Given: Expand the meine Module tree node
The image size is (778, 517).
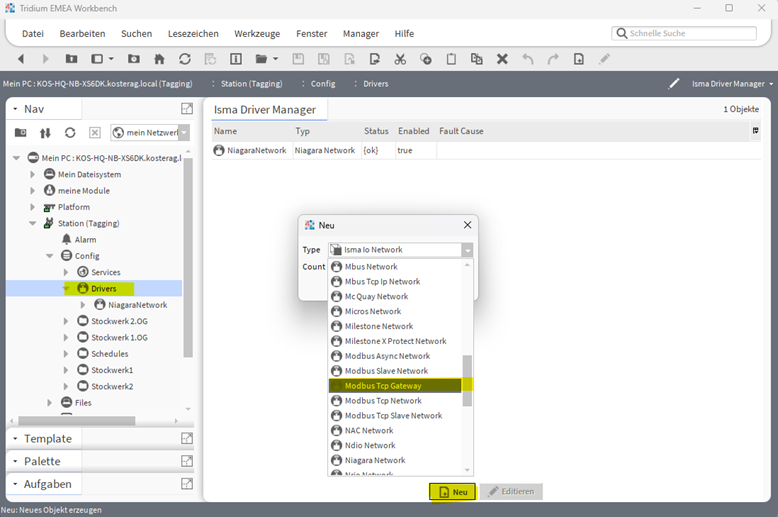Looking at the screenshot, I should [33, 191].
